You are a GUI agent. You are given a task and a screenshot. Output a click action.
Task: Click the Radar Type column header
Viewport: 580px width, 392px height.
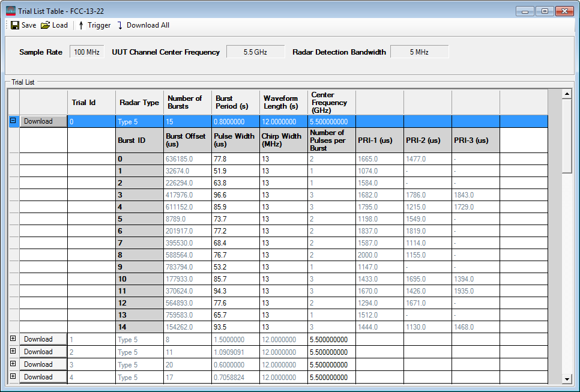[x=139, y=103]
